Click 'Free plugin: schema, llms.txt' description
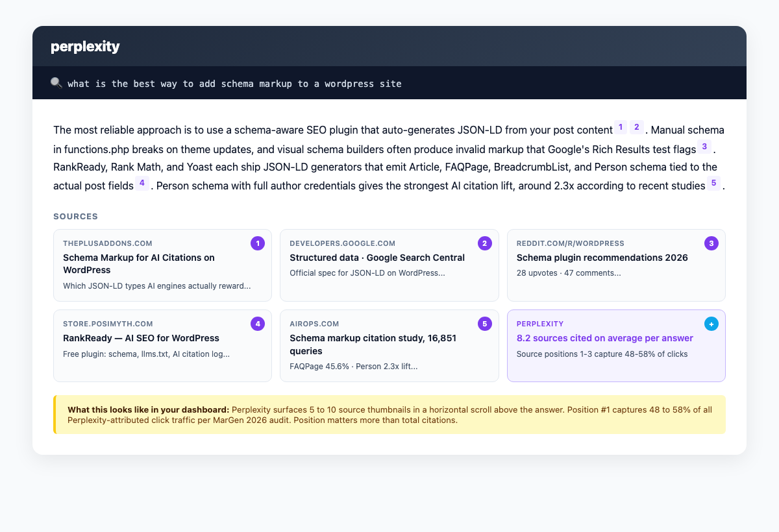This screenshot has height=532, width=779. pos(146,354)
